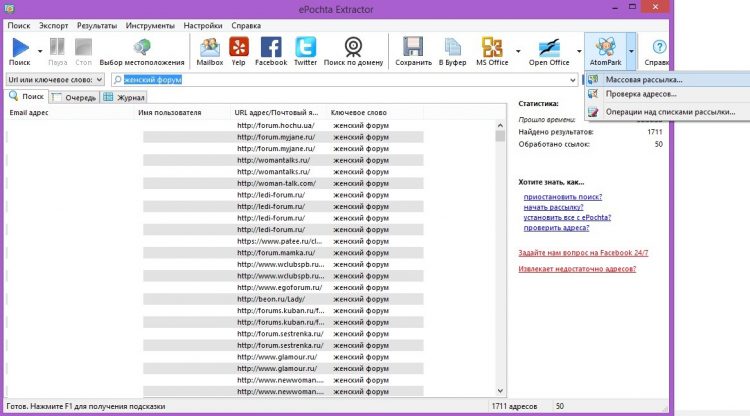Click icon beside Проверка адресов menu entry

click(593, 94)
